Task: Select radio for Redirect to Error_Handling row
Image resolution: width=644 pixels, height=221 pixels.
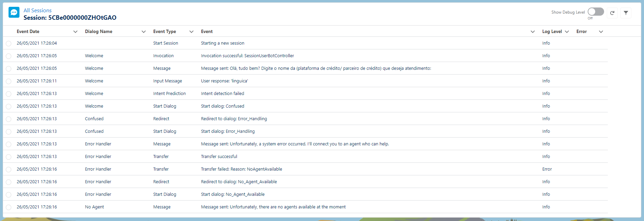Action: [9, 119]
